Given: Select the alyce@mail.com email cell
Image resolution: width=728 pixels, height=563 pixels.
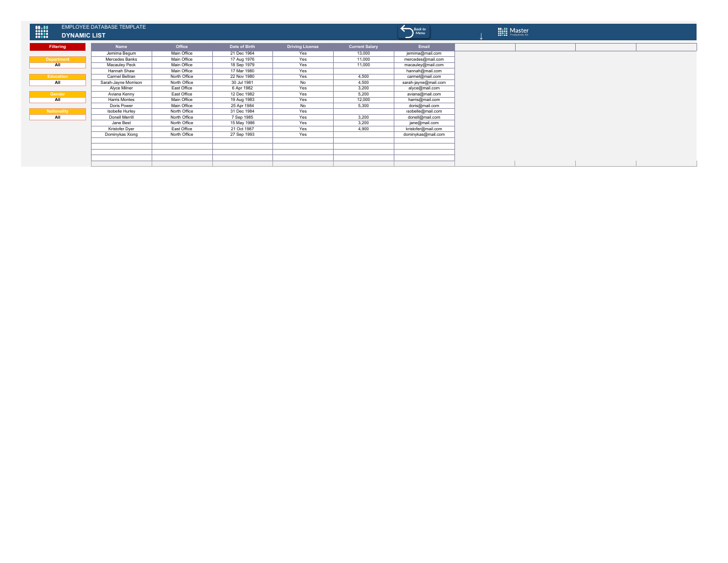Looking at the screenshot, I should [x=424, y=88].
